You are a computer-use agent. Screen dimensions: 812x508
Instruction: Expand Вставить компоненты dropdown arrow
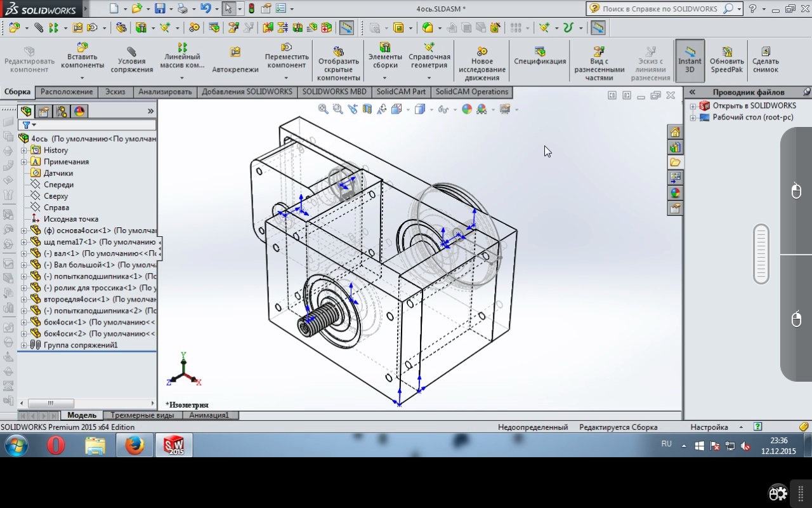[x=82, y=78]
